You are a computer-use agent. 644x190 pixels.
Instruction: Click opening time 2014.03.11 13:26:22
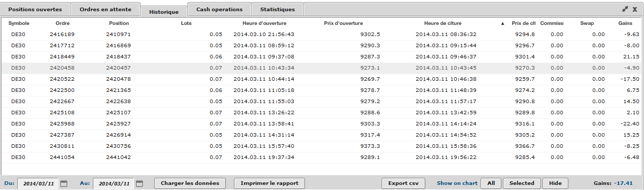264,113
